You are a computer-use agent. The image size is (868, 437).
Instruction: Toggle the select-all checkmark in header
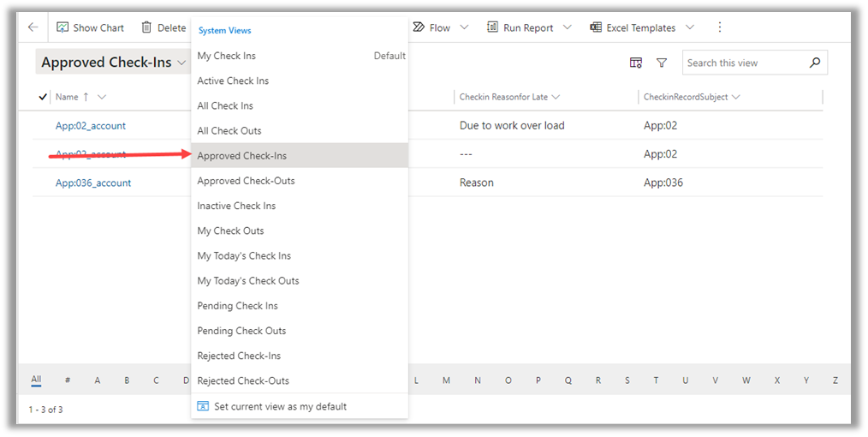click(43, 97)
